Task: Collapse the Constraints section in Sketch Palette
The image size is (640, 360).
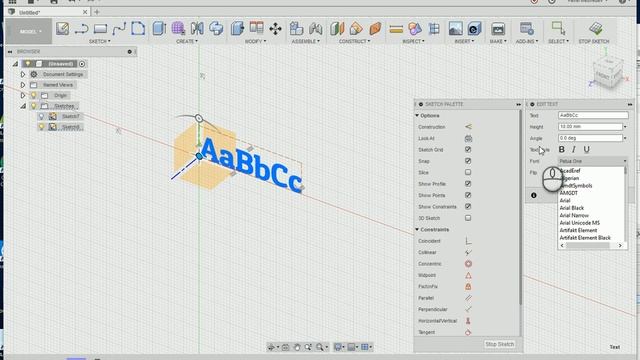Action: click(417, 230)
